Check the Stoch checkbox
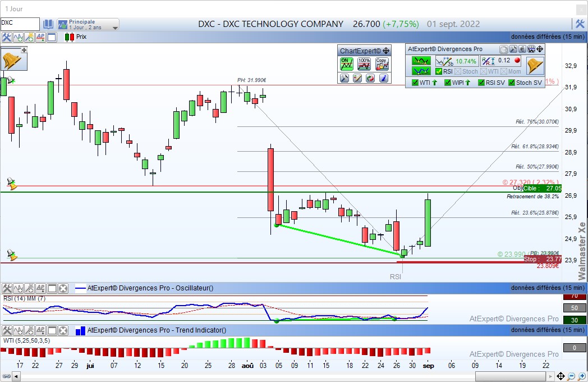 point(457,71)
